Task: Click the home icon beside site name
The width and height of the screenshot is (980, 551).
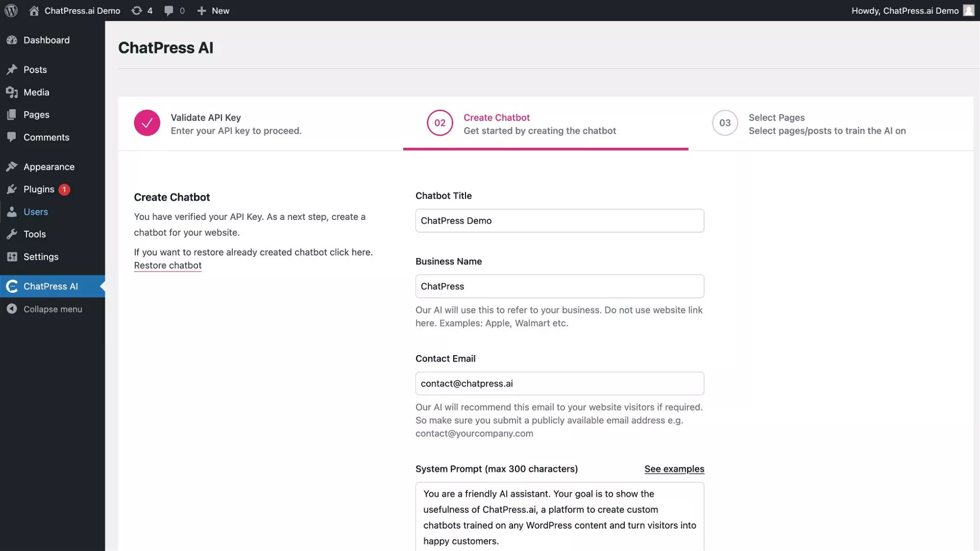Action: point(34,11)
